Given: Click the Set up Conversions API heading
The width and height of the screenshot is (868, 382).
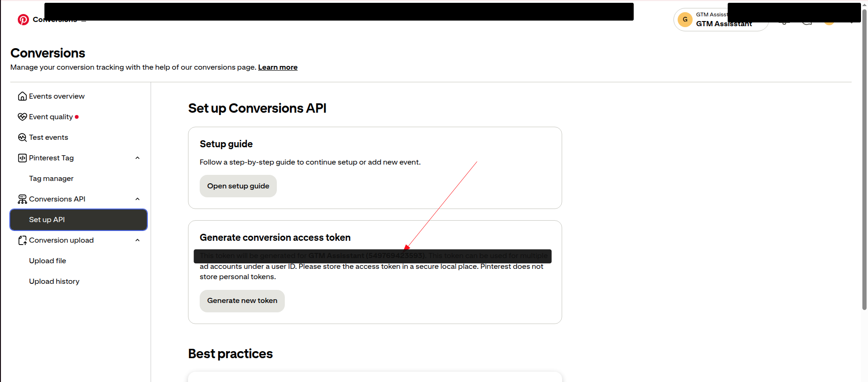Looking at the screenshot, I should [x=257, y=108].
